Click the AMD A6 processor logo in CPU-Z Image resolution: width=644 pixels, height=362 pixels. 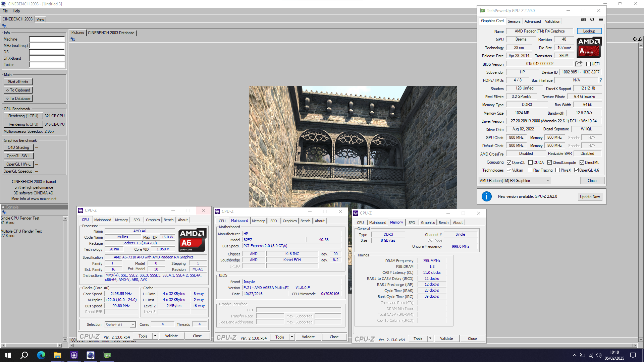point(192,240)
